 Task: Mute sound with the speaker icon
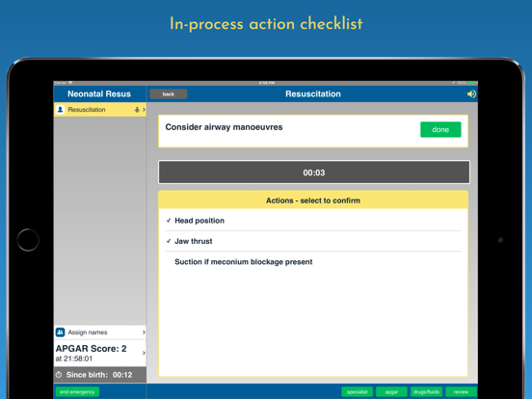471,94
